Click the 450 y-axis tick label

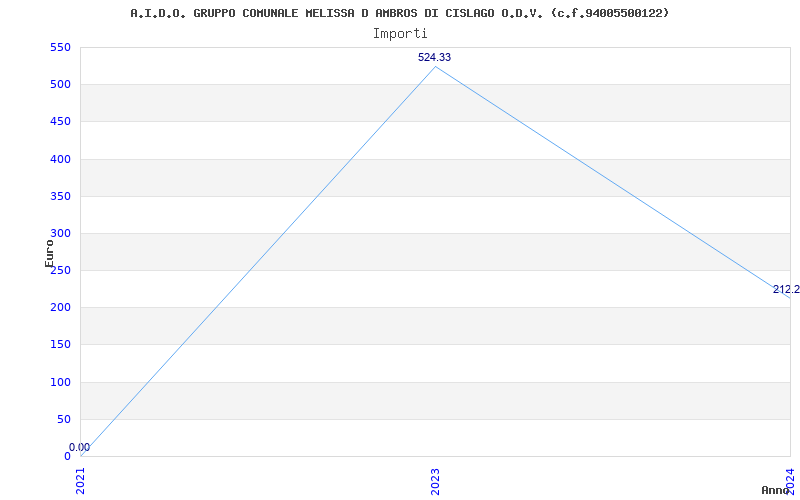pyautogui.click(x=60, y=122)
